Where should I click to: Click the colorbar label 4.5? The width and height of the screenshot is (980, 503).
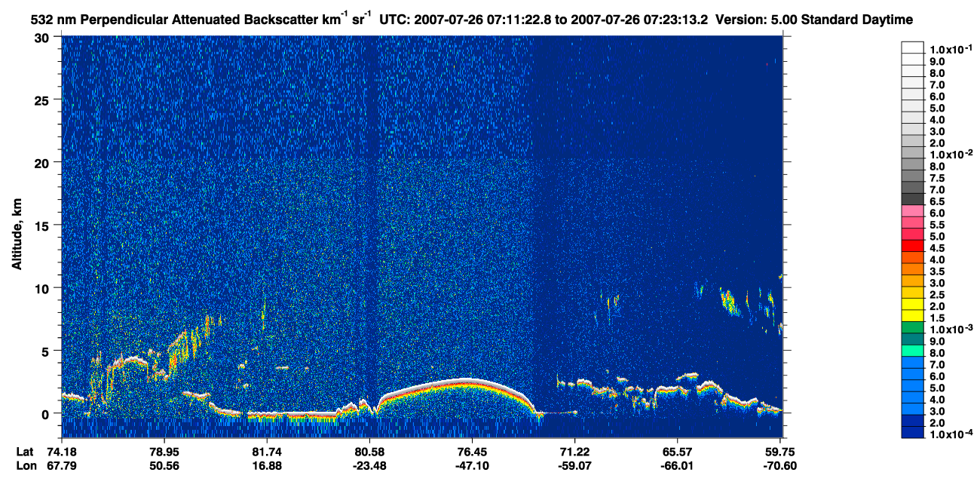click(x=938, y=249)
